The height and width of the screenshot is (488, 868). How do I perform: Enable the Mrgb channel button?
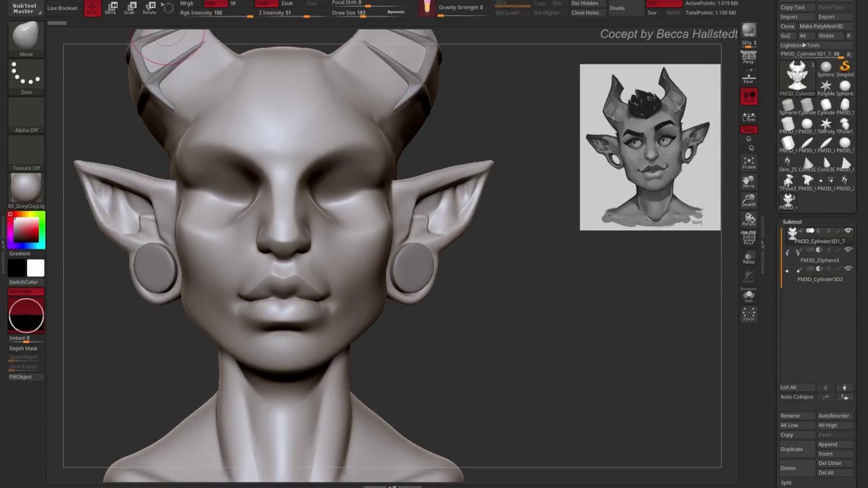[x=186, y=3]
